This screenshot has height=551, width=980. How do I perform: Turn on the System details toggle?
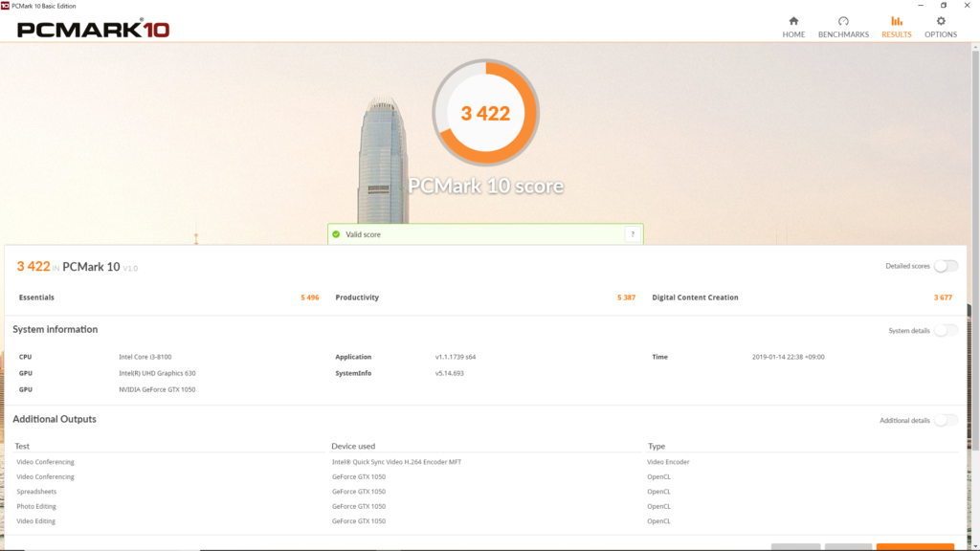click(946, 330)
